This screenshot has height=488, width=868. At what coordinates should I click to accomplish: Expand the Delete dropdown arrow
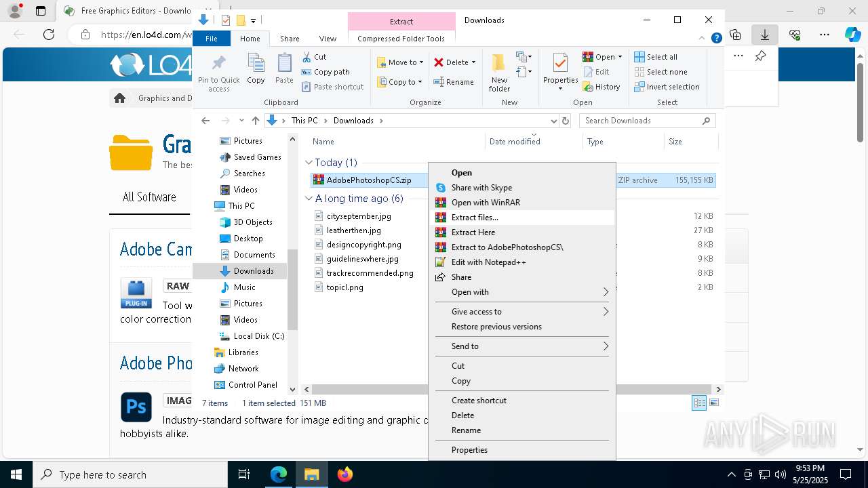coord(473,62)
